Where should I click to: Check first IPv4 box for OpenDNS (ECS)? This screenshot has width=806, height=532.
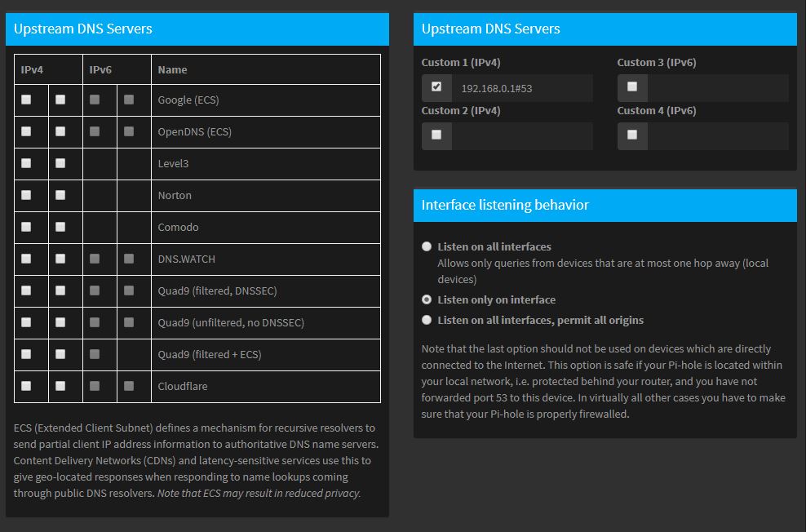tap(26, 131)
